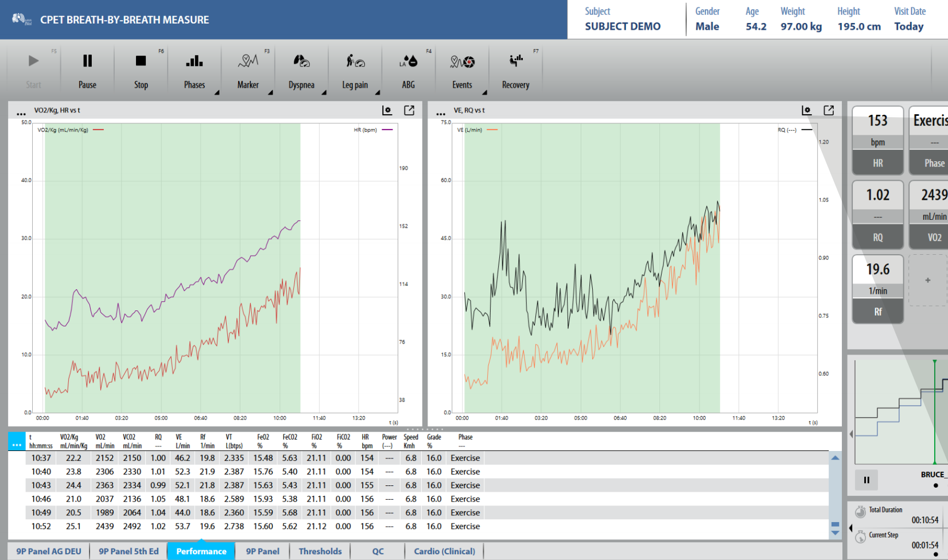The image size is (948, 560).
Task: Stop the CPET measurement
Action: pos(141,71)
